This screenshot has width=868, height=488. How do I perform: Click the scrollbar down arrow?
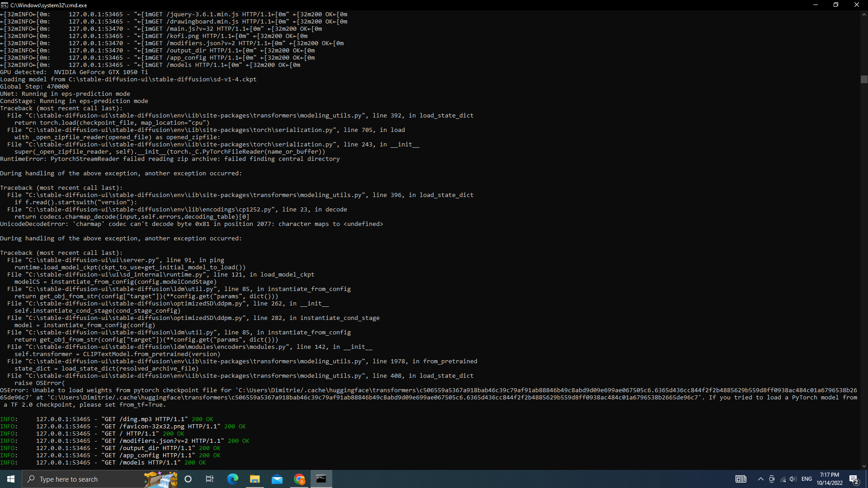(864, 466)
